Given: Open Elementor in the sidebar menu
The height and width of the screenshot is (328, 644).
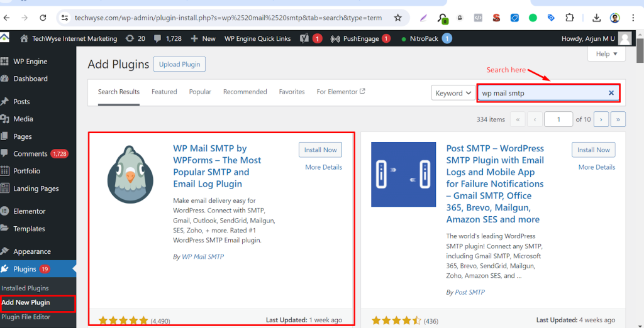Looking at the screenshot, I should click(30, 211).
